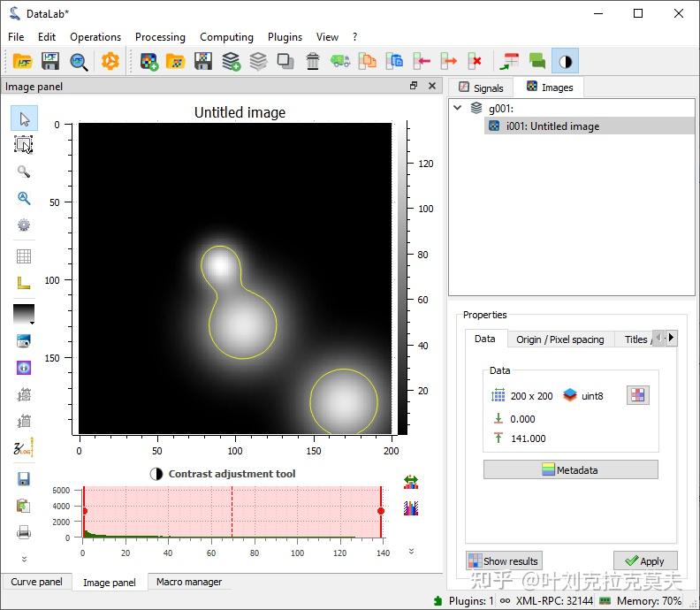
Task: Click the full range contrast icon
Action: 411,482
